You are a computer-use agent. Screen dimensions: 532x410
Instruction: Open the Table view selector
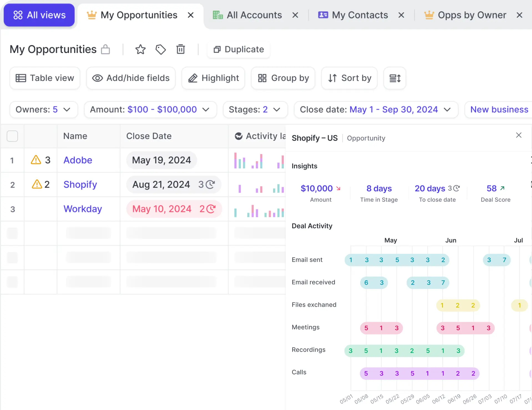tap(44, 78)
